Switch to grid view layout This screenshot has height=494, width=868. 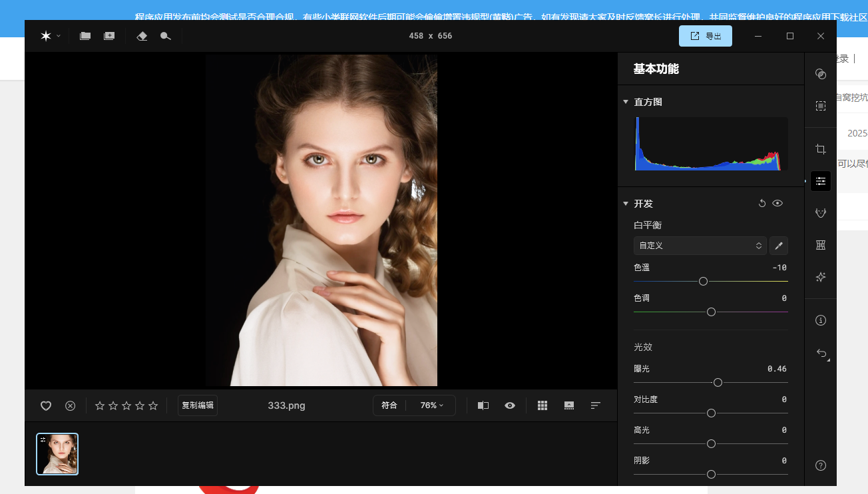(x=542, y=405)
